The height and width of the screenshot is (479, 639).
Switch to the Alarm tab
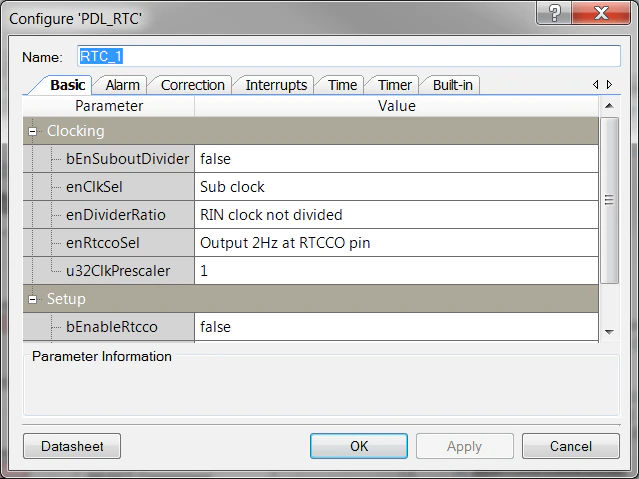coord(122,85)
